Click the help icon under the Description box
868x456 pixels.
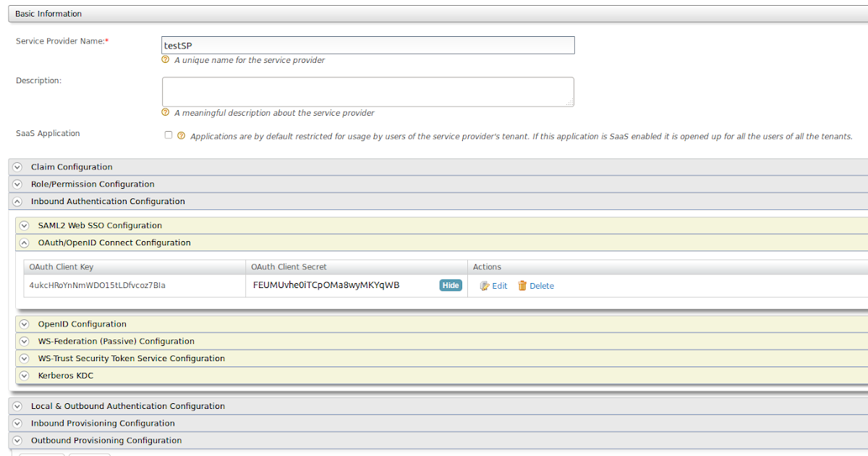[x=166, y=113]
